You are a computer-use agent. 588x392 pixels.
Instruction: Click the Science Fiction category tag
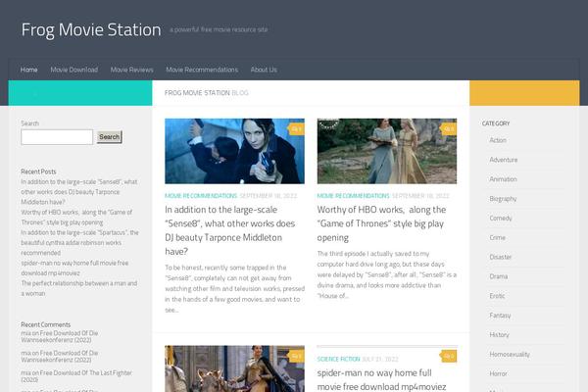pos(339,359)
